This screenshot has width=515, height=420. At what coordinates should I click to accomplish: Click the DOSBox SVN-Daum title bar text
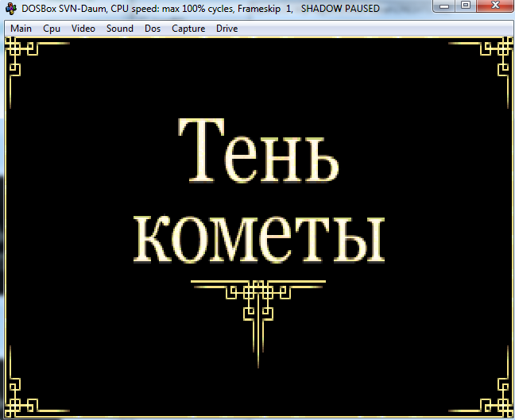[x=201, y=9]
